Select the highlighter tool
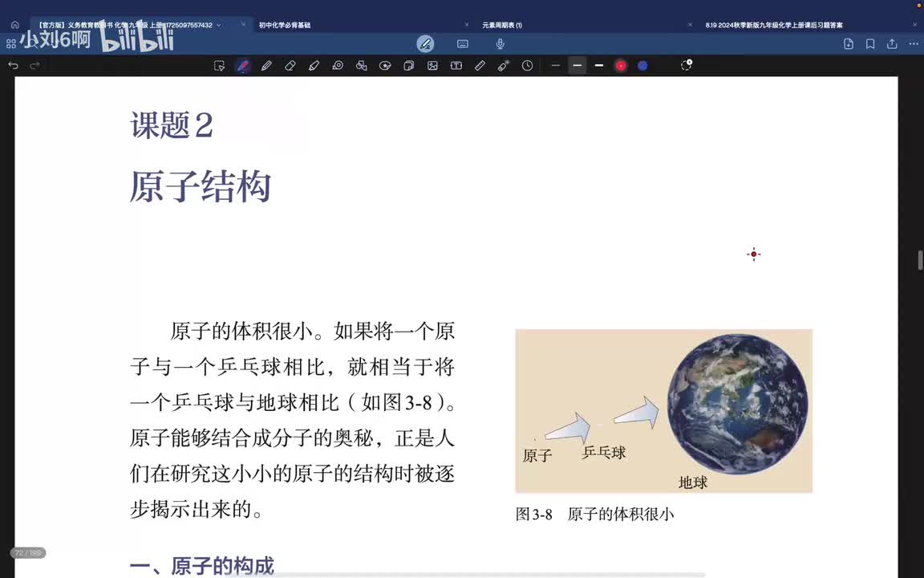 (x=314, y=66)
